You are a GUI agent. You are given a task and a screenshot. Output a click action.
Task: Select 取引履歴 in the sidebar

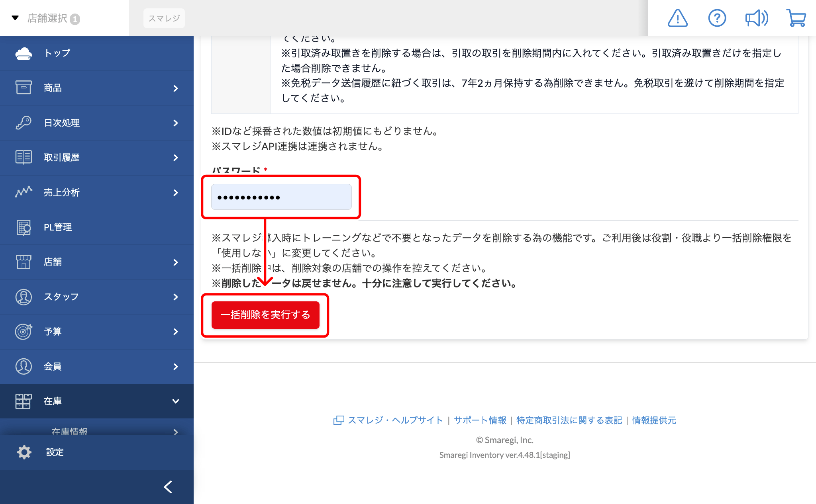click(x=61, y=158)
